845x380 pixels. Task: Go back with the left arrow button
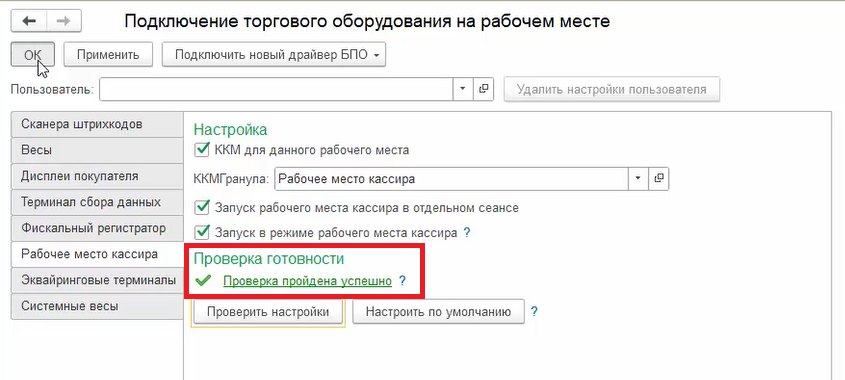[x=29, y=21]
